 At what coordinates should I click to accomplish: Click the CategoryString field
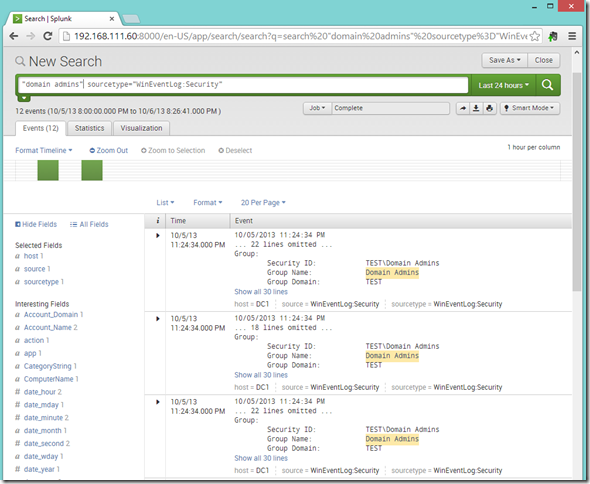47,366
